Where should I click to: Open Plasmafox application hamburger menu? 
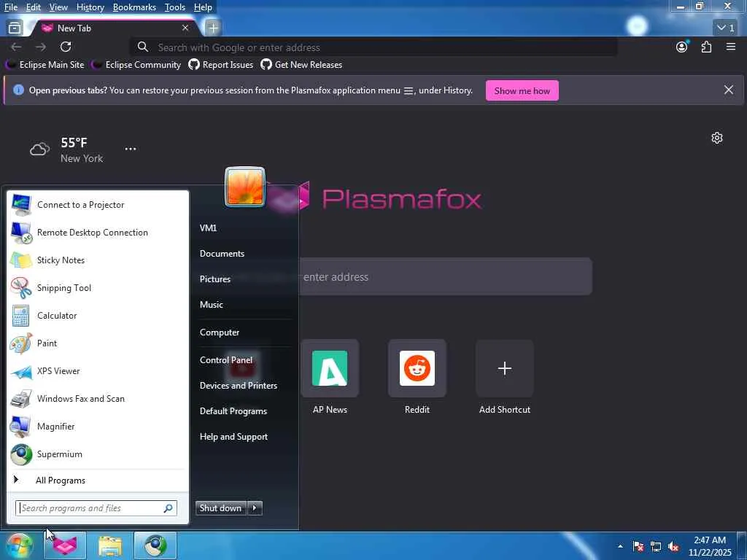pyautogui.click(x=731, y=47)
